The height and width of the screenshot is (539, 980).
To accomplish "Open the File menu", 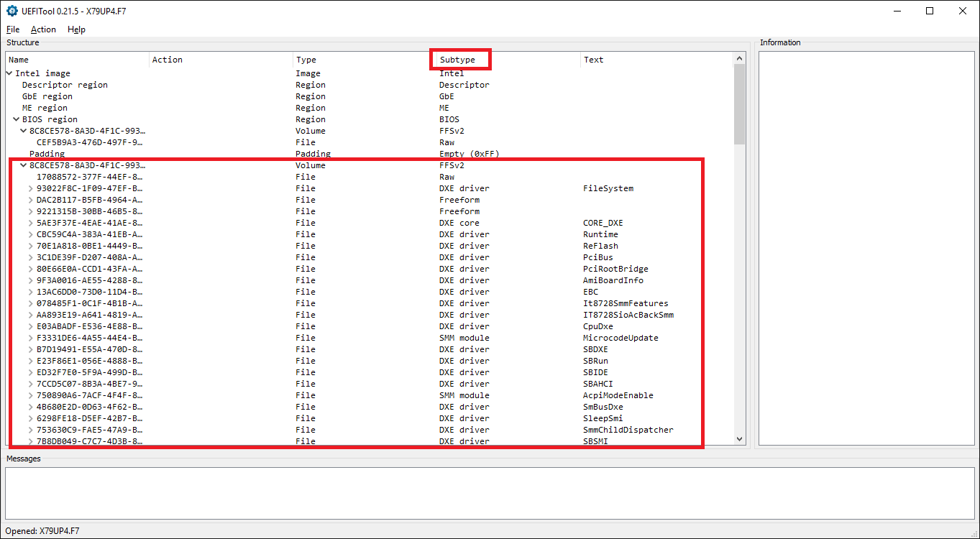I will point(13,29).
